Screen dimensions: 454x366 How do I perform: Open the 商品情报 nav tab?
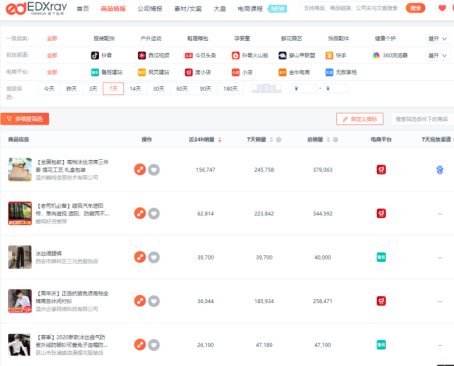(x=113, y=9)
